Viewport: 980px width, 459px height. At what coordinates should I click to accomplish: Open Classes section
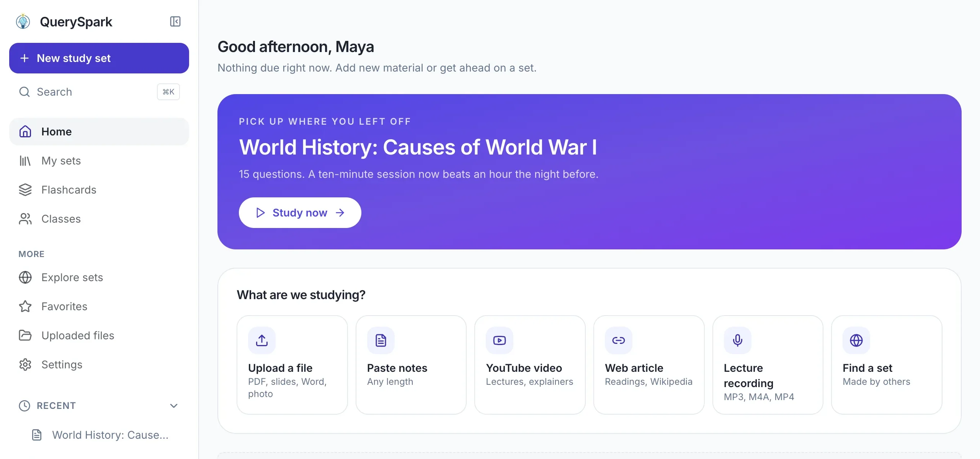tap(99, 219)
